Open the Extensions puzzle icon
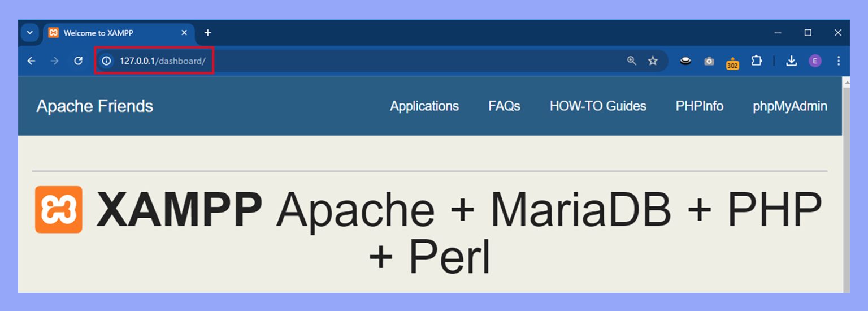Viewport: 868px width, 311px height. pyautogui.click(x=756, y=61)
